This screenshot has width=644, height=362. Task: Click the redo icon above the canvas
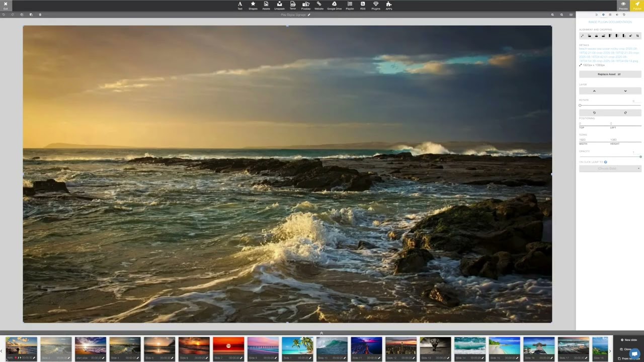(12, 15)
